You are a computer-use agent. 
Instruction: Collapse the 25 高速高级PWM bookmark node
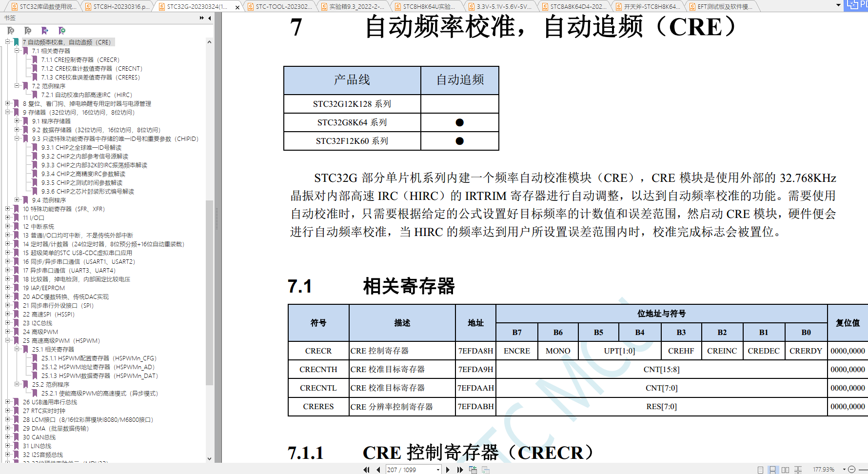point(8,340)
